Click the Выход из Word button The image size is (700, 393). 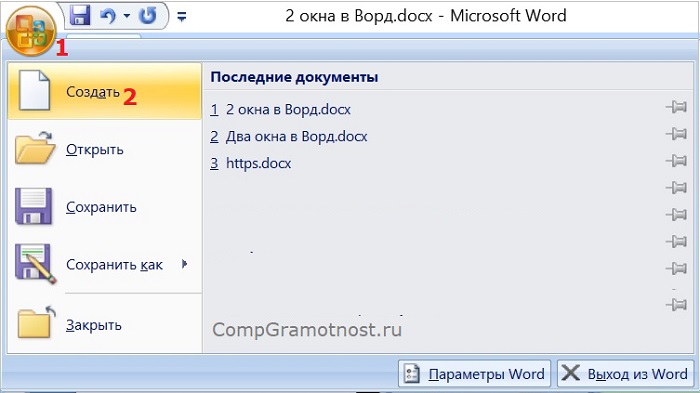[625, 373]
